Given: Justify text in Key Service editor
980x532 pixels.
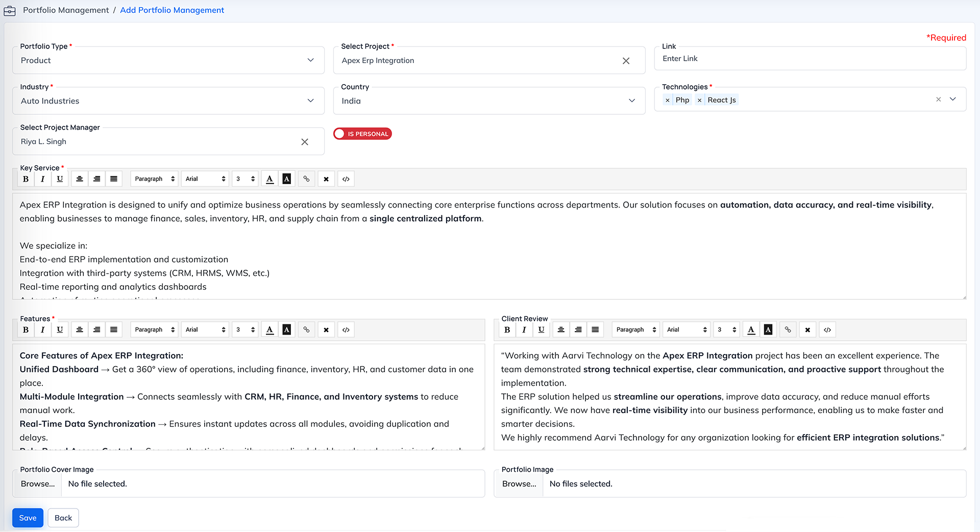Looking at the screenshot, I should 114,179.
